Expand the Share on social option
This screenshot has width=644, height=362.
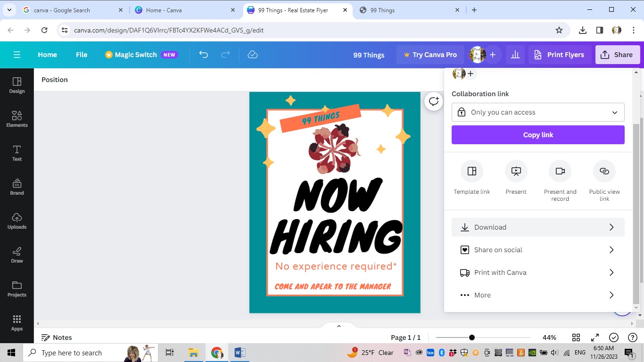tap(538, 250)
